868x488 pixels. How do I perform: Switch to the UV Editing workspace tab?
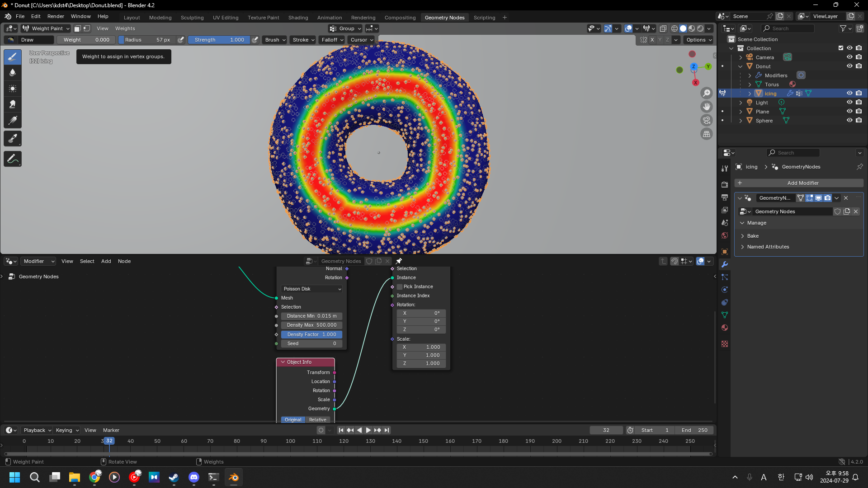point(226,18)
